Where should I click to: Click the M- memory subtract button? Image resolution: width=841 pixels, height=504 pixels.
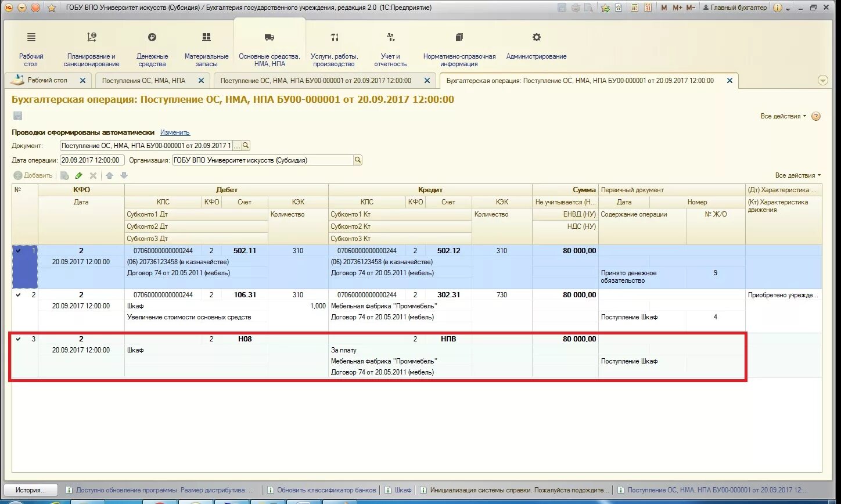[691, 8]
